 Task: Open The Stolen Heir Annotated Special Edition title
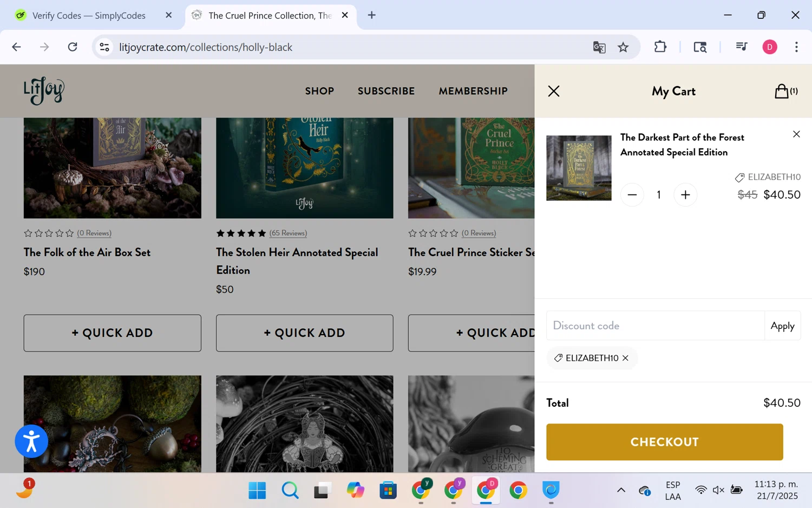click(x=297, y=261)
